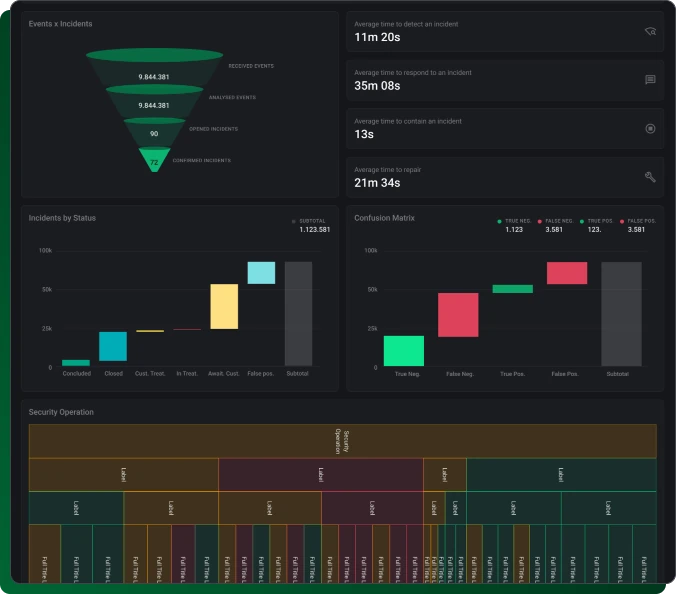Click the Concluded bar in Incidents by Status
This screenshot has height=594, width=676.
pos(76,363)
